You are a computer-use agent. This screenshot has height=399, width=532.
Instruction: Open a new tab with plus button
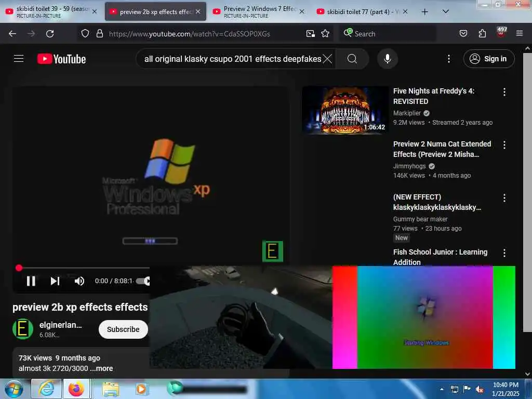[x=424, y=11]
